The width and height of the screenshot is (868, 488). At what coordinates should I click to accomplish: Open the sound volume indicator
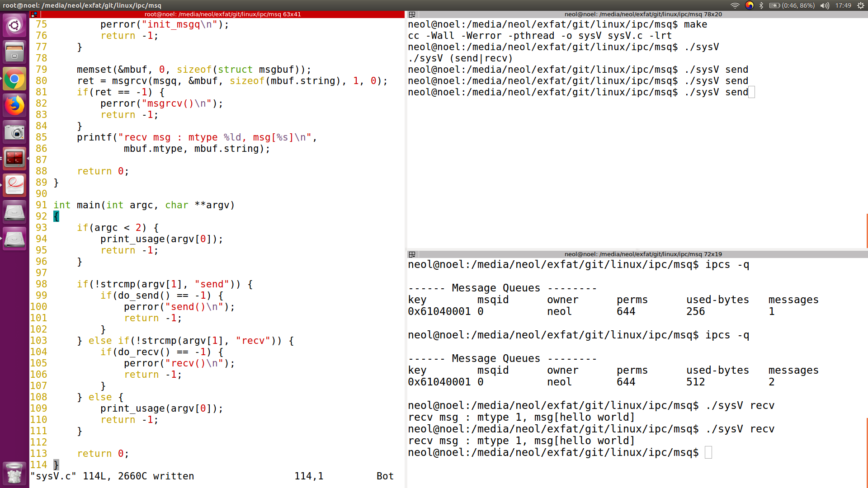click(825, 5)
